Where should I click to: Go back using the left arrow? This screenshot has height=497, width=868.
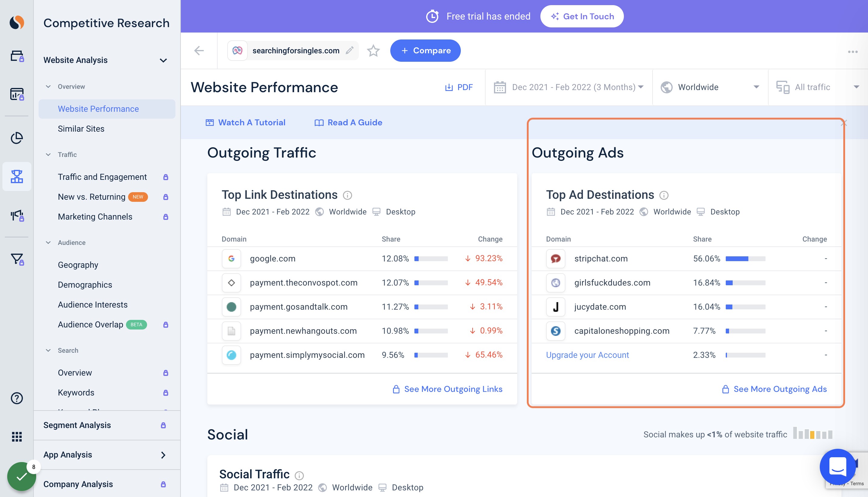point(199,51)
